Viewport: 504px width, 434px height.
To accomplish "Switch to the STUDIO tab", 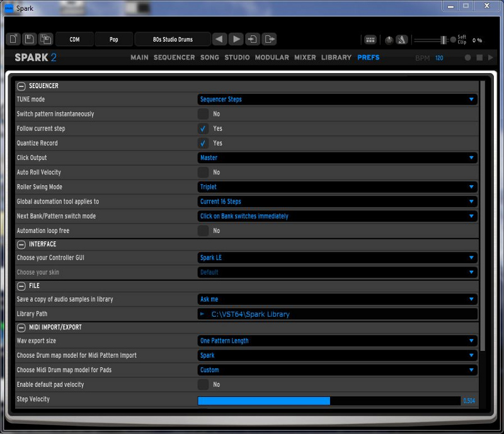I will tap(238, 57).
